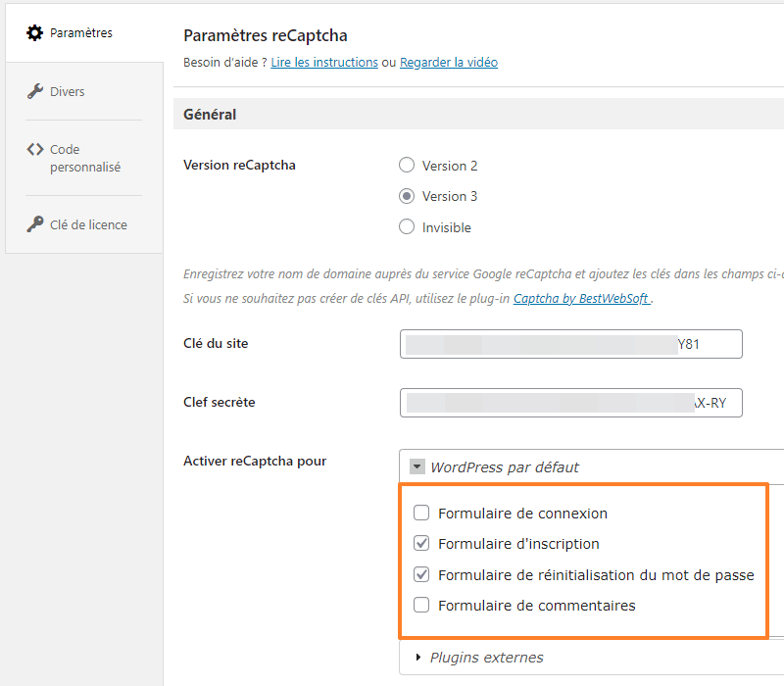784x686 pixels.
Task: Check Formulaire de commentaires
Action: pos(421,605)
